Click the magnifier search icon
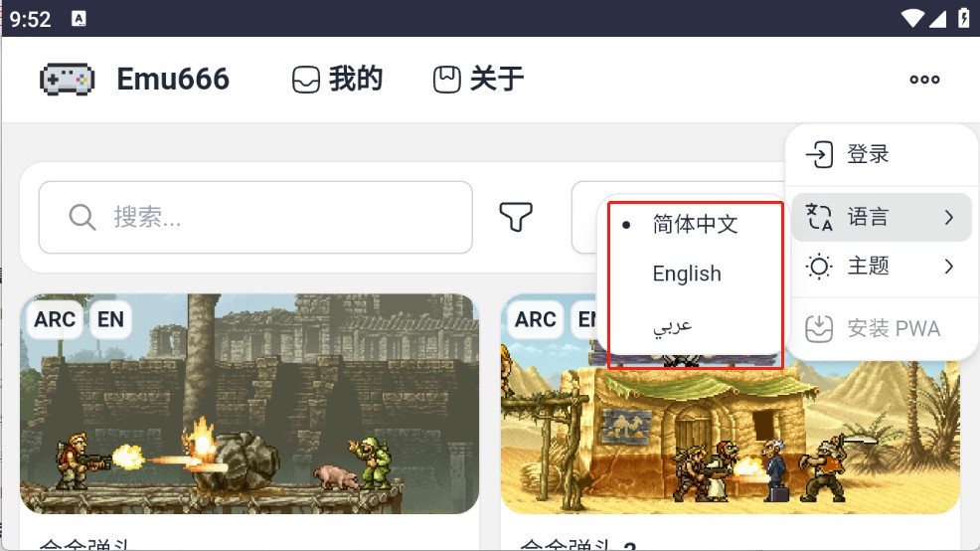Image resolution: width=980 pixels, height=551 pixels. click(82, 218)
